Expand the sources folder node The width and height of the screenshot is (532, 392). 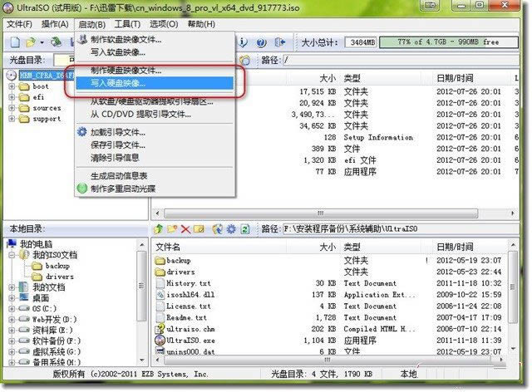[x=12, y=108]
